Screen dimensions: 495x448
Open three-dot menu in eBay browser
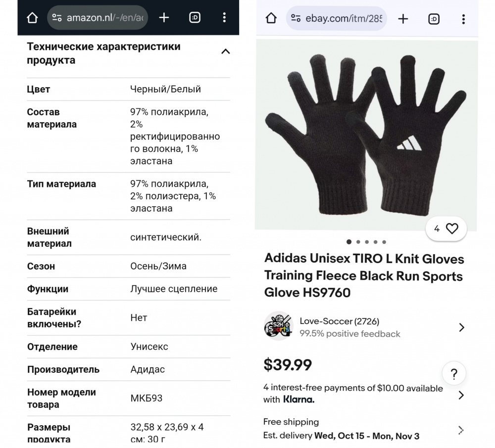click(463, 19)
